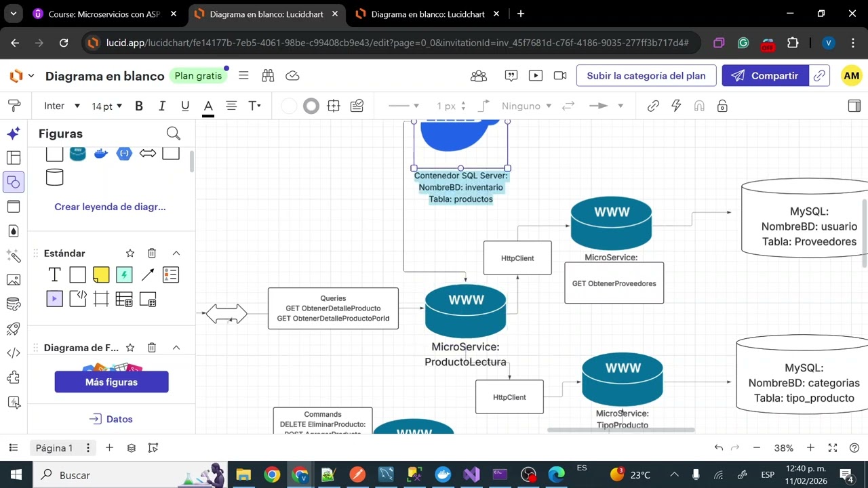Open the templates layout sidebar icon
868x488 pixels.
coord(14,158)
